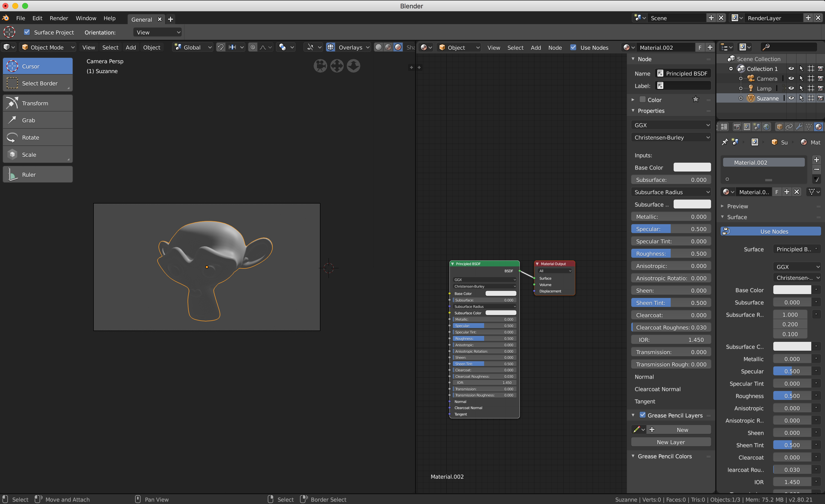
Task: Choose the Transform tool
Action: click(x=38, y=103)
